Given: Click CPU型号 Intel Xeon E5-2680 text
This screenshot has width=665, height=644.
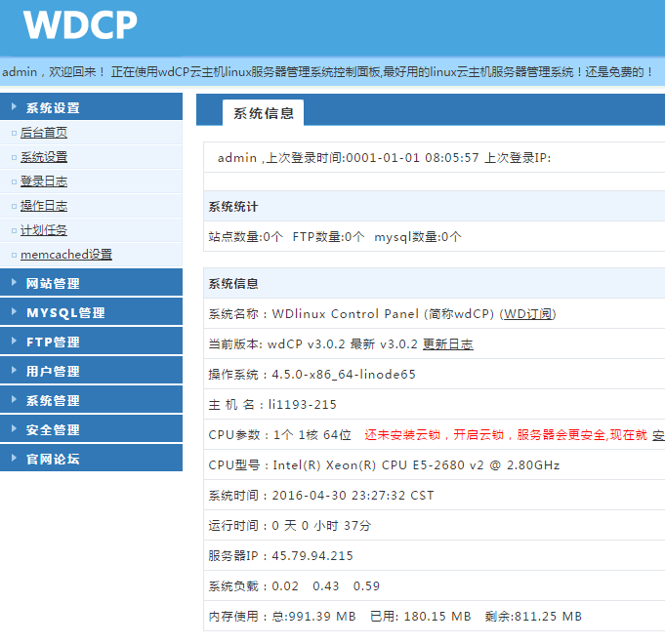Looking at the screenshot, I should click(384, 465).
